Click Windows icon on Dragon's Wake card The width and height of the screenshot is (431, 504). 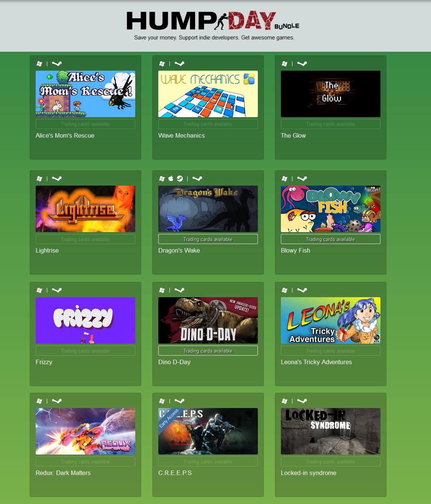click(162, 179)
